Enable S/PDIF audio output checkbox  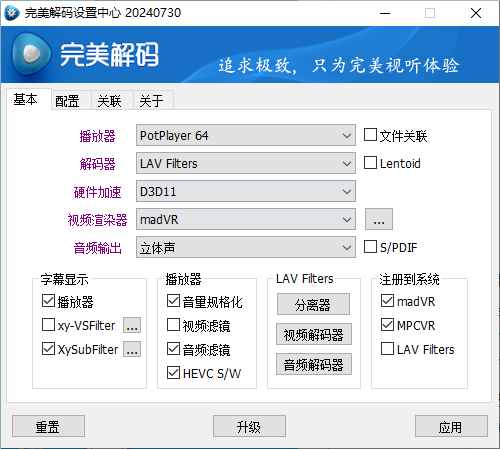370,247
